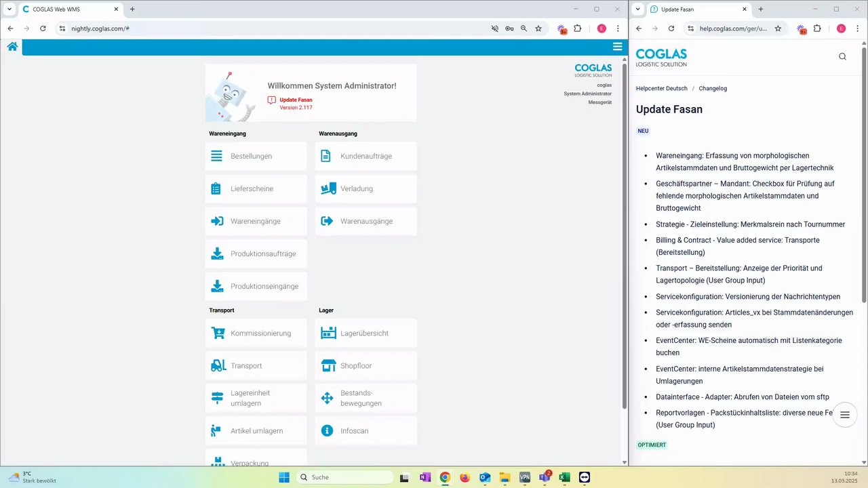Reload the COGLAS Web WMS page

coord(43,28)
